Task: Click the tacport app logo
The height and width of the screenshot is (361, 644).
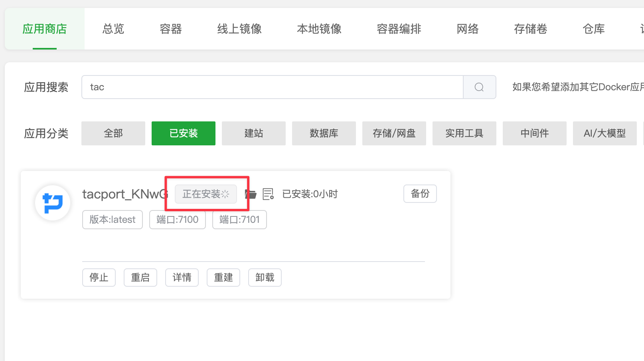Action: click(53, 203)
